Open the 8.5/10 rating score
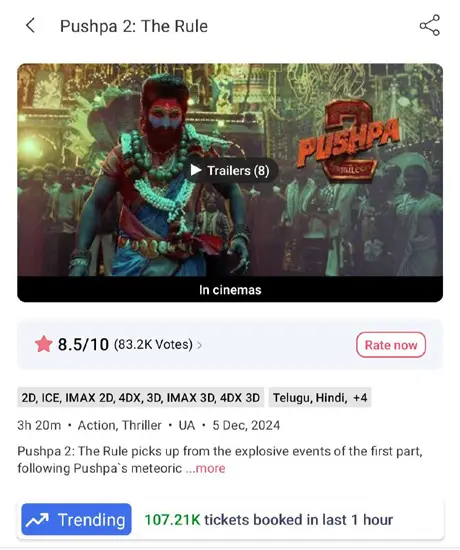The height and width of the screenshot is (550, 460). coord(83,344)
